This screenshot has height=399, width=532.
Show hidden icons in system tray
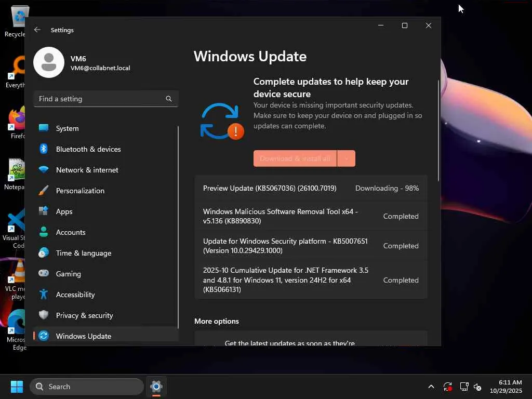(431, 387)
